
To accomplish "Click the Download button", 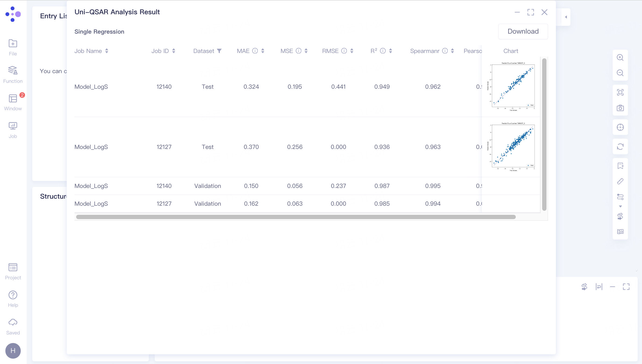I will pos(523,31).
